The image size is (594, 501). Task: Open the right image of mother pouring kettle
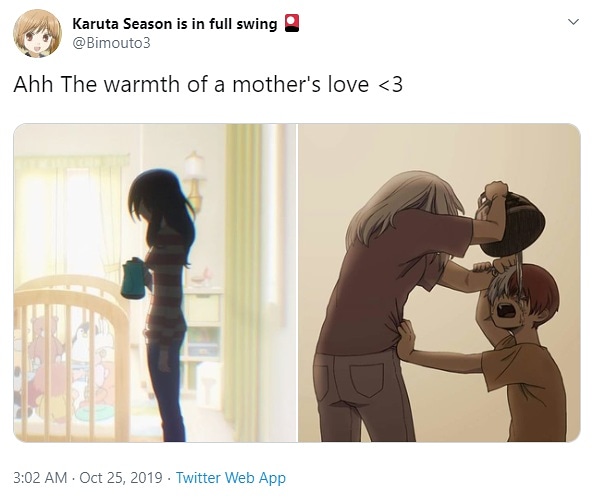(439, 282)
